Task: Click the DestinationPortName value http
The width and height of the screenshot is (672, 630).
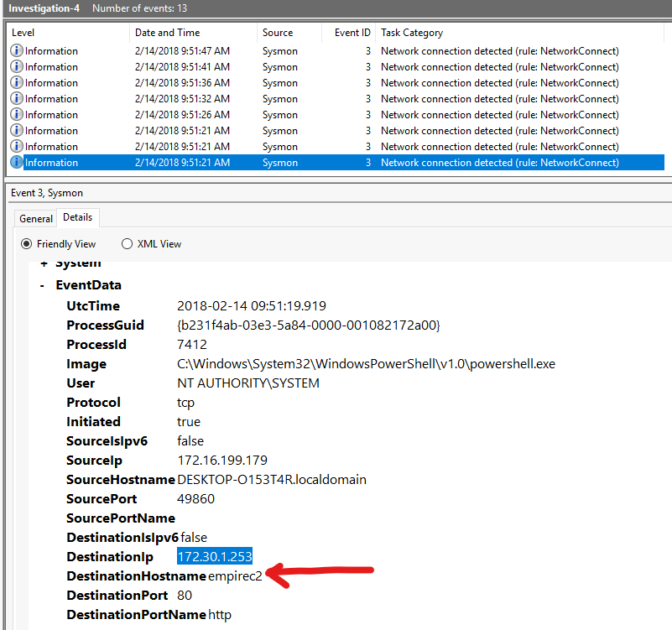Action: tap(220, 615)
